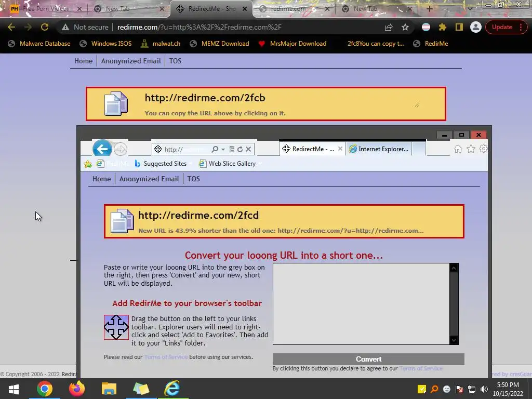Switch to Internet Explorer... tab
532x399 pixels.
[x=379, y=149]
